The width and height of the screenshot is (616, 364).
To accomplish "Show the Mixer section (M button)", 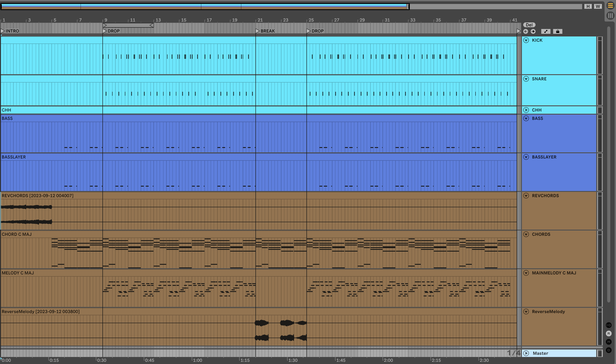I will 609,342.
